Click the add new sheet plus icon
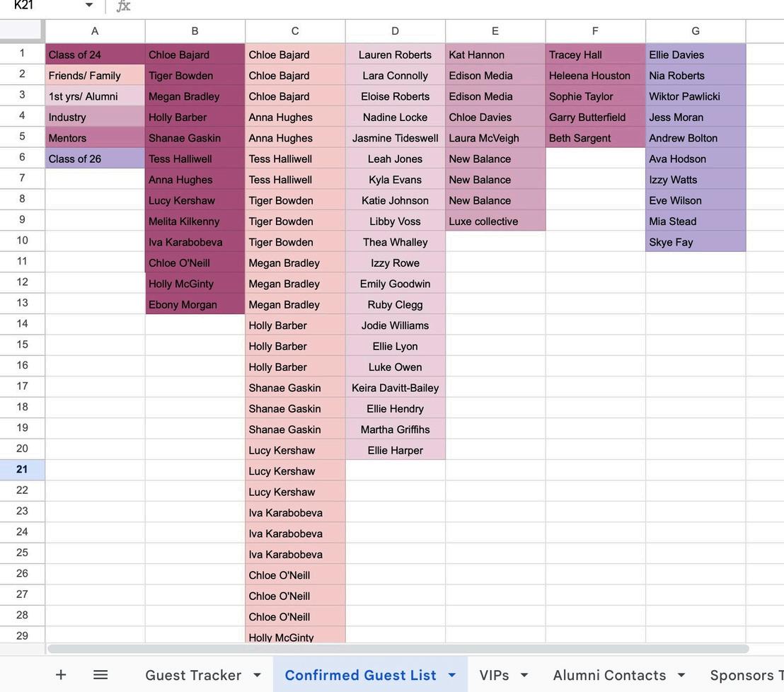 (x=61, y=675)
